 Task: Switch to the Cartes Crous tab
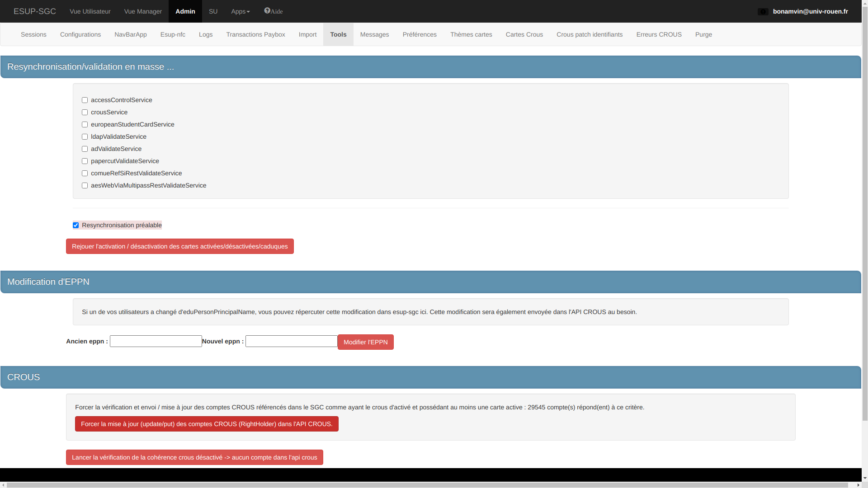(524, 35)
